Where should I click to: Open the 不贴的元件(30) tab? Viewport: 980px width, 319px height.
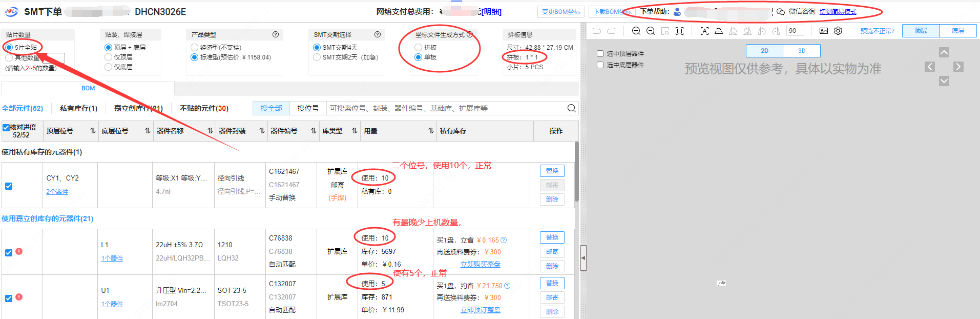click(x=204, y=108)
